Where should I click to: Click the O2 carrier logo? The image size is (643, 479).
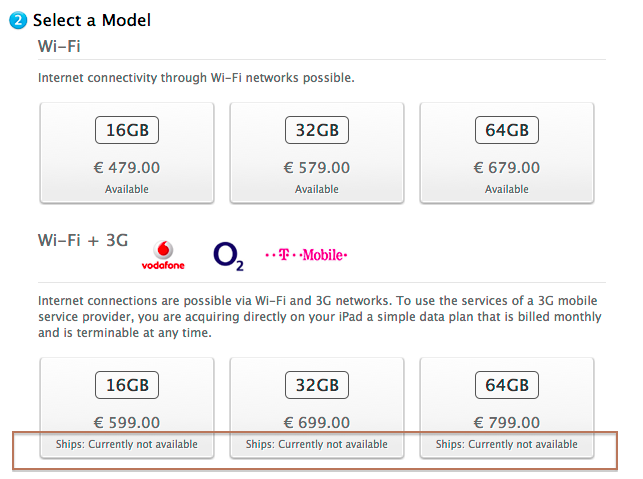click(x=228, y=255)
